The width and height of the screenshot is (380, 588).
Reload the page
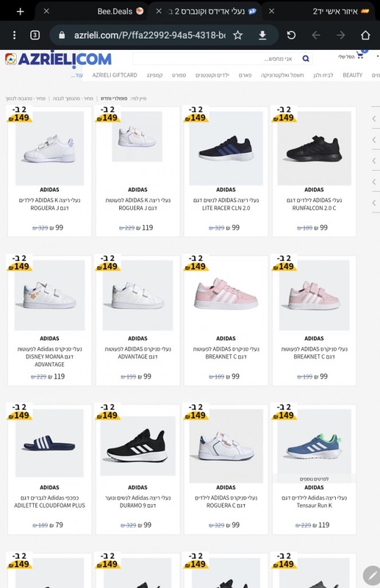point(291,35)
